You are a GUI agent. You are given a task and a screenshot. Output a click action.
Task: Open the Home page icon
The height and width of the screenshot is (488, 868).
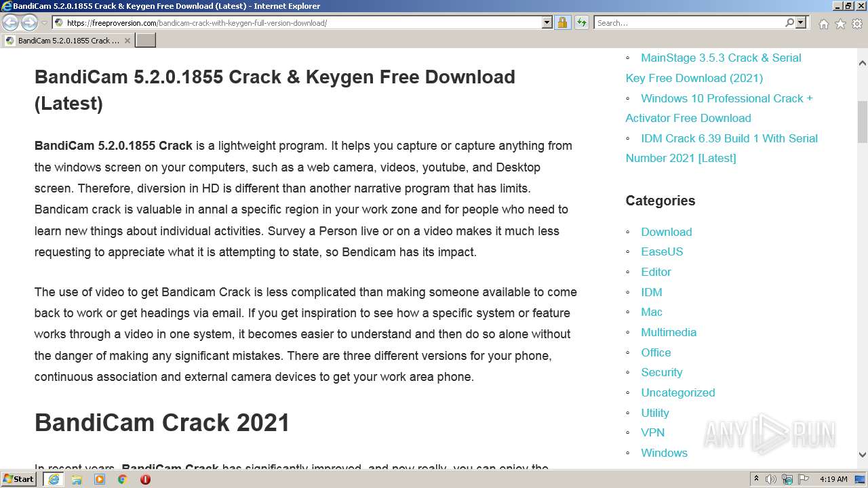[823, 24]
